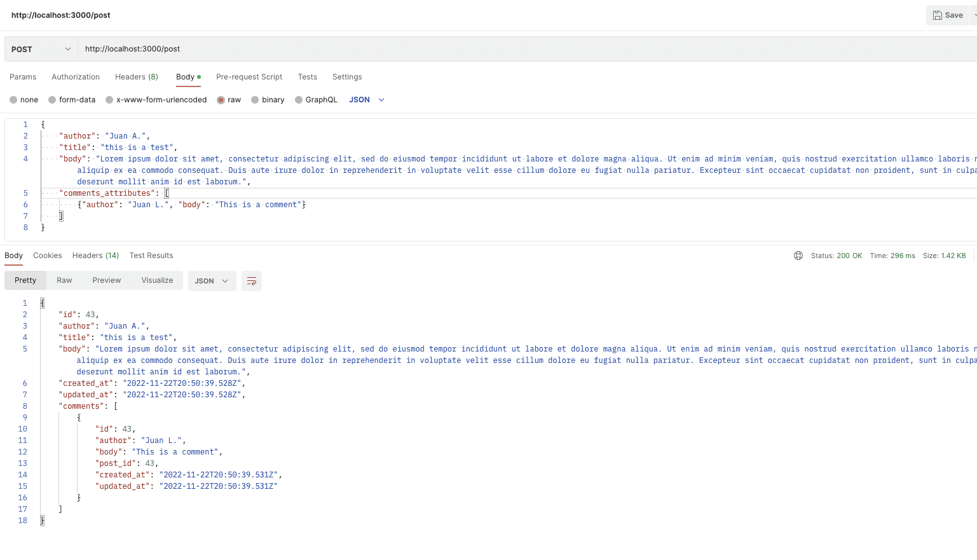Switch to the Raw response view
The height and width of the screenshot is (560, 977).
click(64, 280)
